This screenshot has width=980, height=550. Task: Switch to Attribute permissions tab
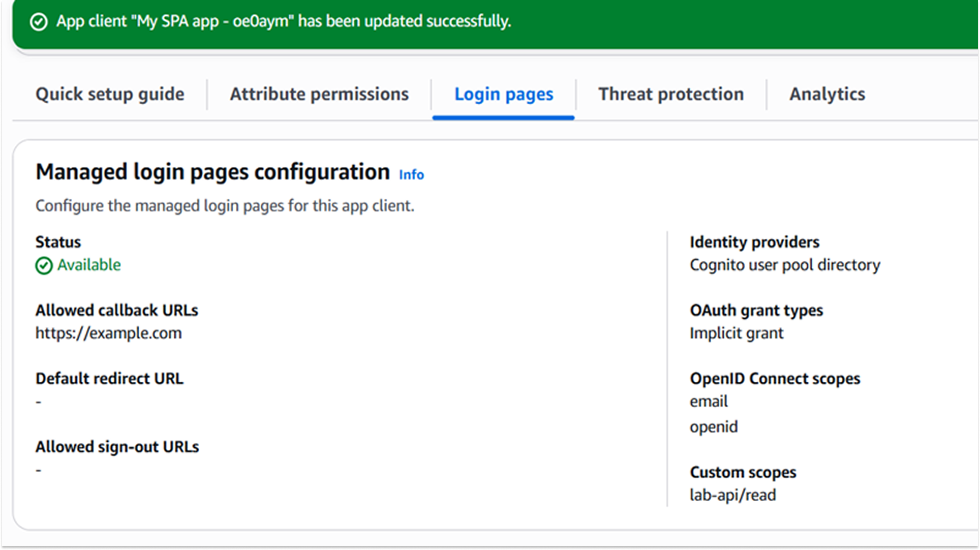click(319, 94)
